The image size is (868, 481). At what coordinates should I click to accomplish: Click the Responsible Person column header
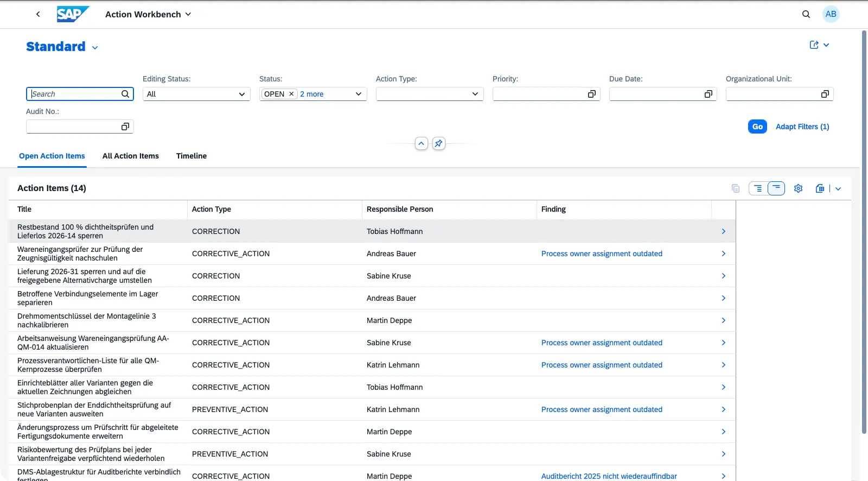point(449,209)
